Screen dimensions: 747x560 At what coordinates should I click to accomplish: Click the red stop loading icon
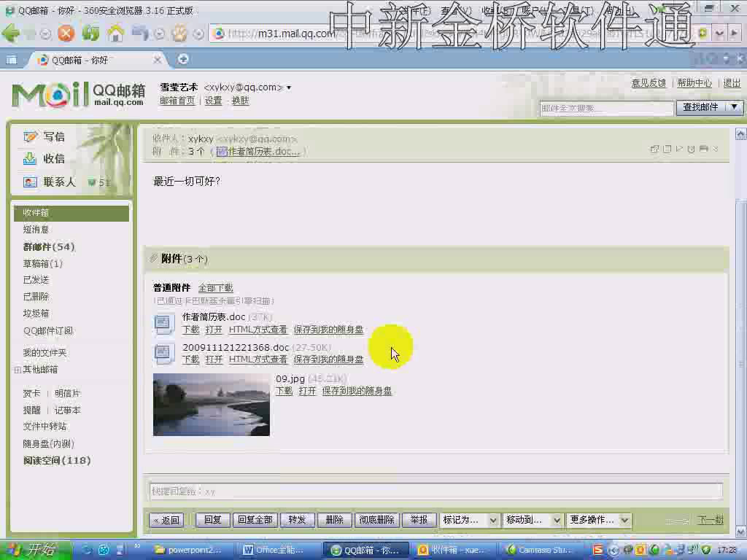tap(66, 33)
